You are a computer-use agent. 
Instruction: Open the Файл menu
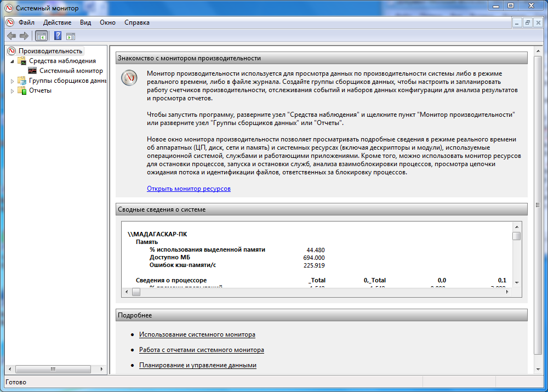[x=26, y=22]
